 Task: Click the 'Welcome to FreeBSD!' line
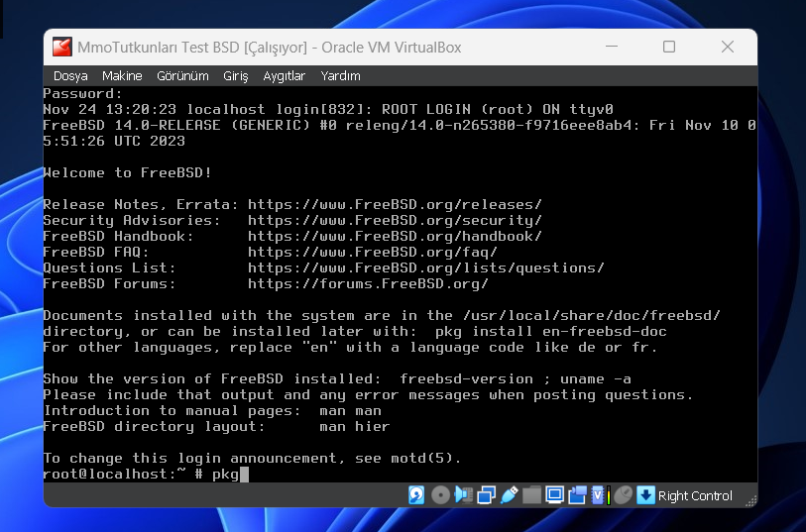pyautogui.click(x=128, y=172)
